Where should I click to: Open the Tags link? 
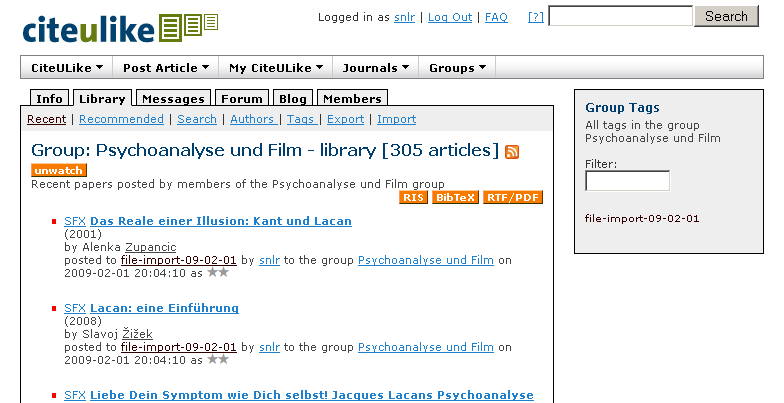[x=300, y=120]
